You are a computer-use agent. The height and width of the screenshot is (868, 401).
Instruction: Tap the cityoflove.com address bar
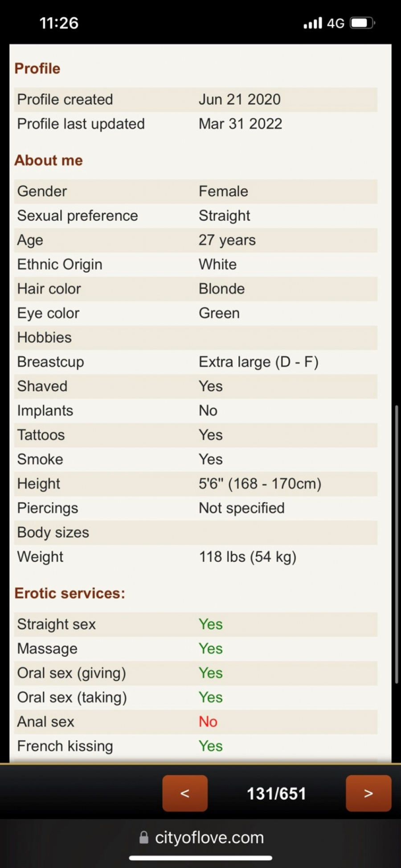[x=209, y=837]
